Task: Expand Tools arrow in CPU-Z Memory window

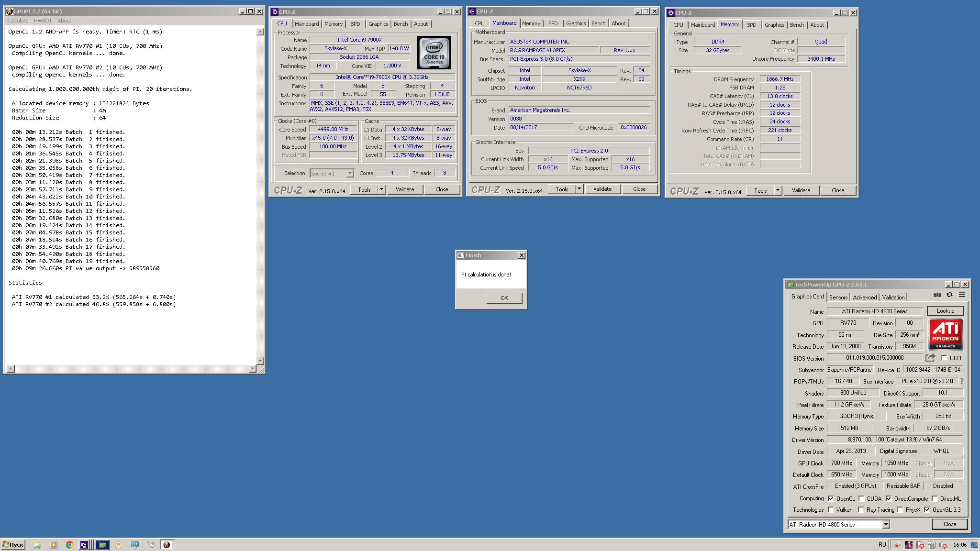Action: 778,190
